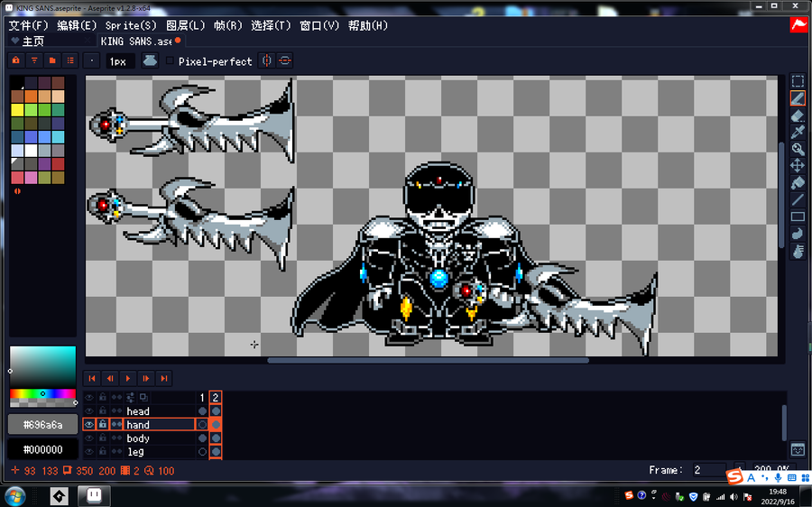Select the Line tool
Image resolution: width=812 pixels, height=507 pixels.
[798, 199]
